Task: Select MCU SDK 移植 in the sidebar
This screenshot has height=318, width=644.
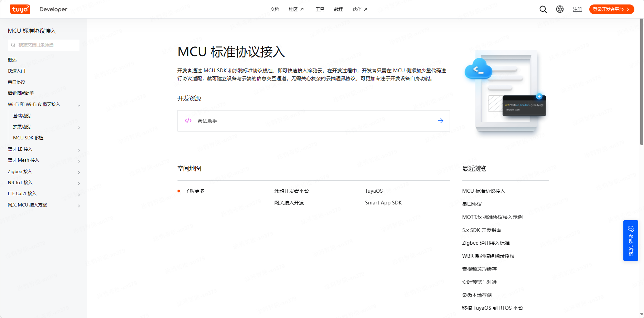Action: coord(28,138)
